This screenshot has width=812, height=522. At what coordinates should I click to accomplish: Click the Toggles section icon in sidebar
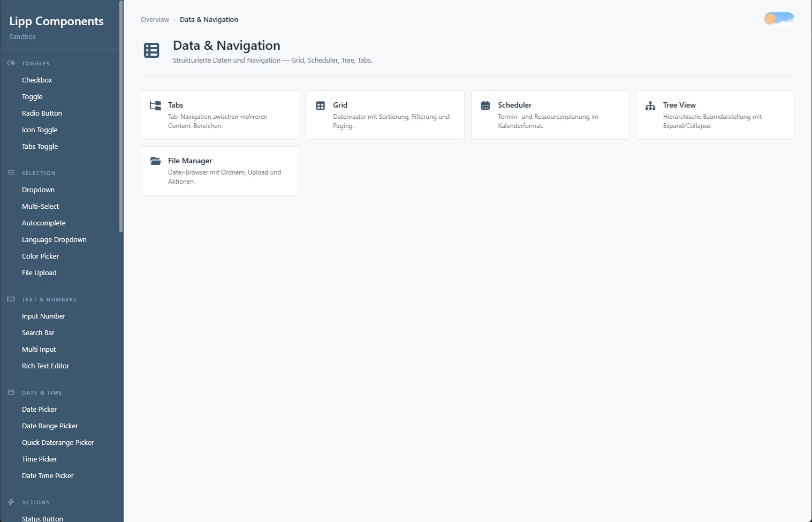11,63
